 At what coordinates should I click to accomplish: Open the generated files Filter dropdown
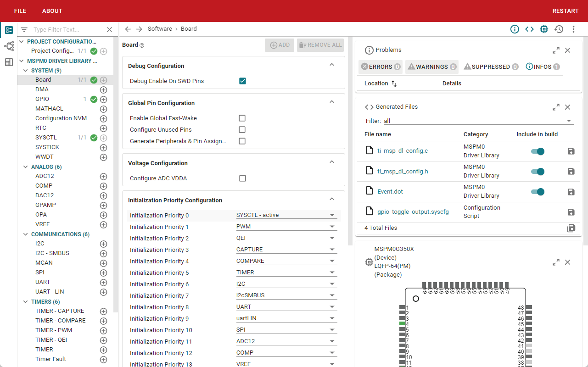[x=479, y=121]
